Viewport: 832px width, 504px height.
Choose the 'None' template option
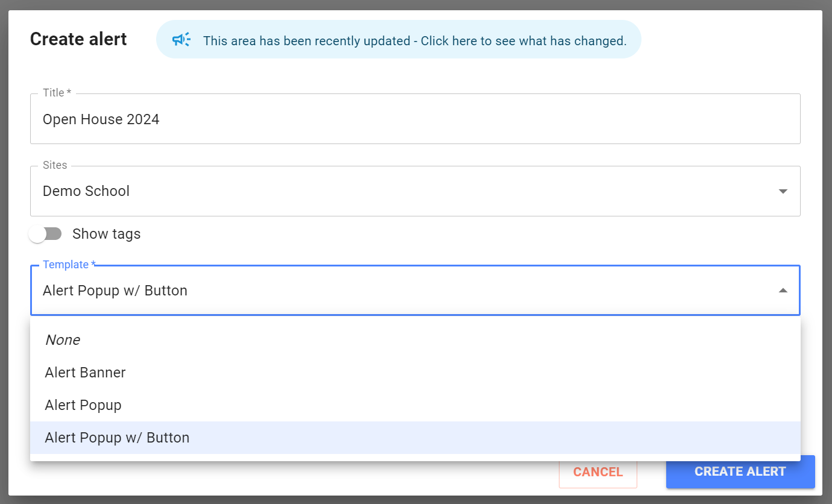coord(63,340)
